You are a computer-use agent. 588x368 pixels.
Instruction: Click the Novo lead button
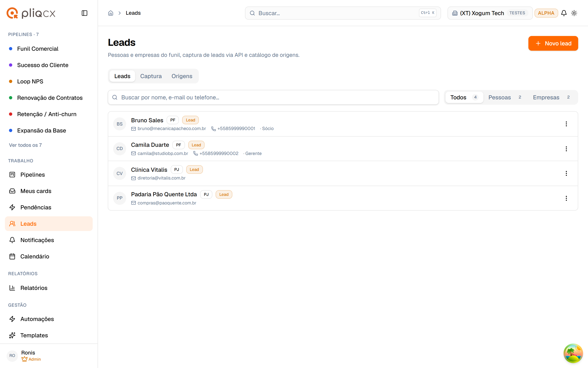[x=553, y=43]
